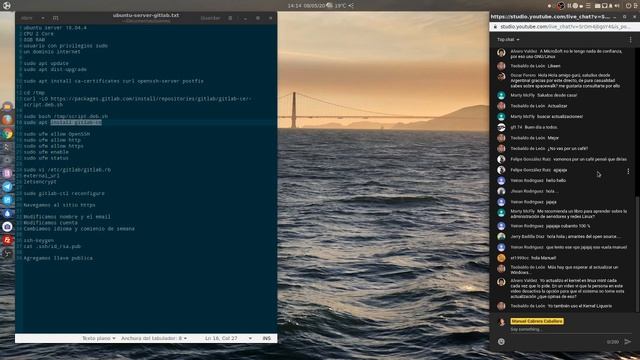Click the lock icon in the address bar
640x360 pixels.
[x=495, y=27]
